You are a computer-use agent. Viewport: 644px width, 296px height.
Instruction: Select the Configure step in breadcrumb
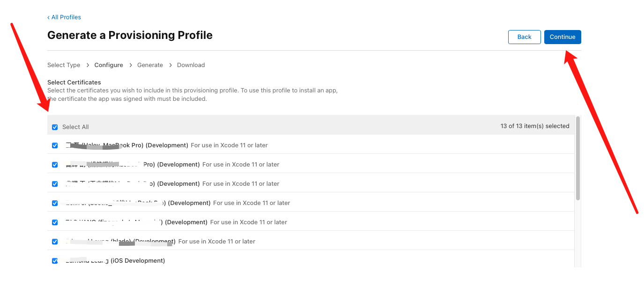pyautogui.click(x=109, y=65)
